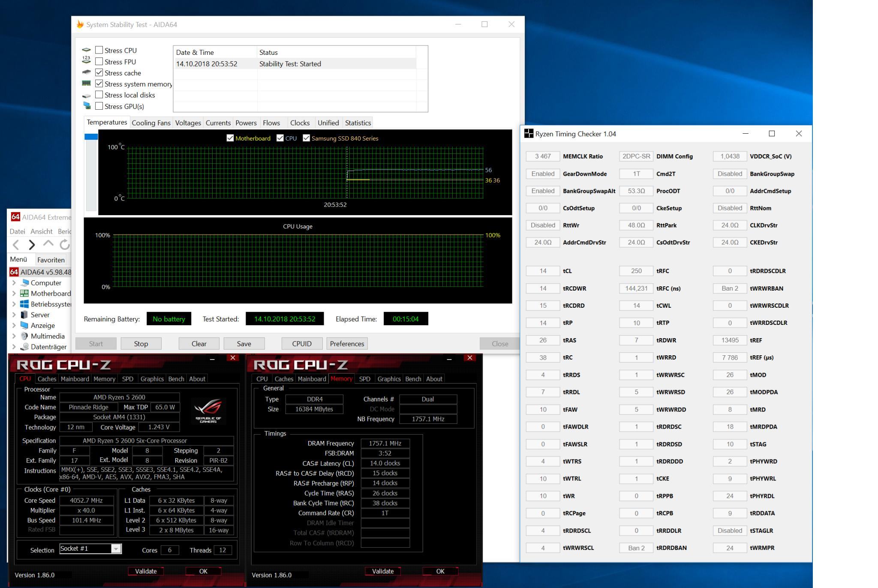This screenshot has height=588, width=878.
Task: Click the Republic of Gamers logo in CPU-Z
Action: [208, 411]
